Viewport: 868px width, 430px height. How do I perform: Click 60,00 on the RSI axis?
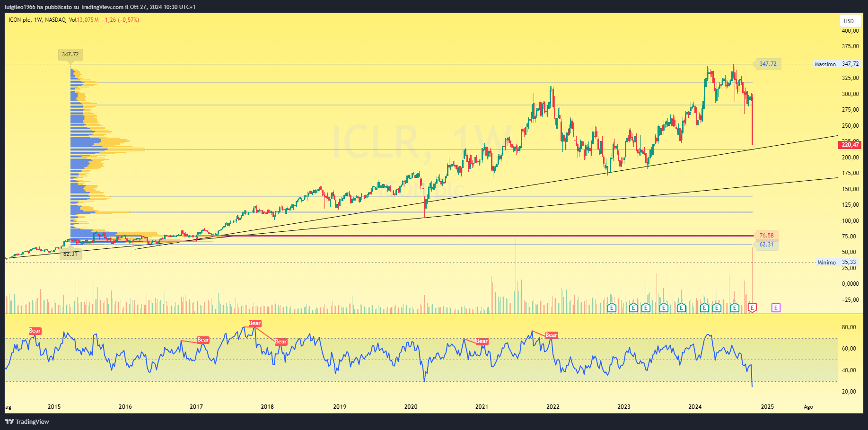(849, 349)
